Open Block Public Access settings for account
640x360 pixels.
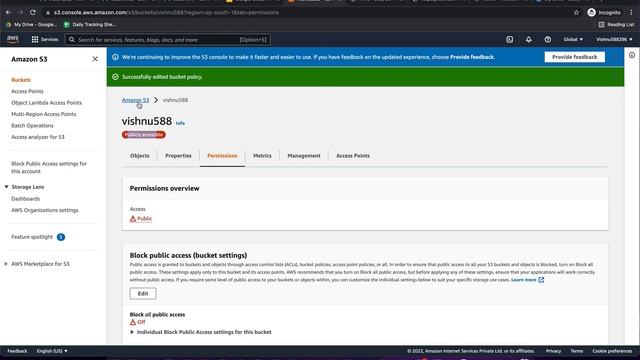tap(49, 167)
